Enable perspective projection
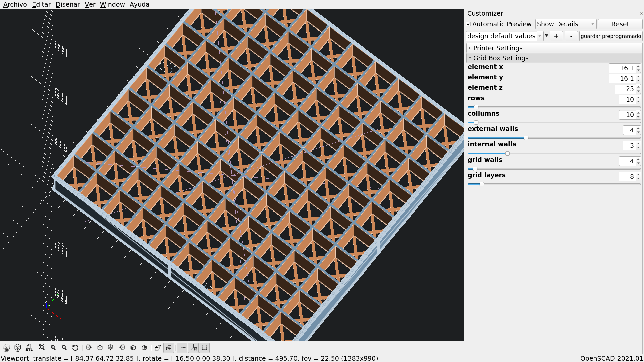 tap(158, 348)
